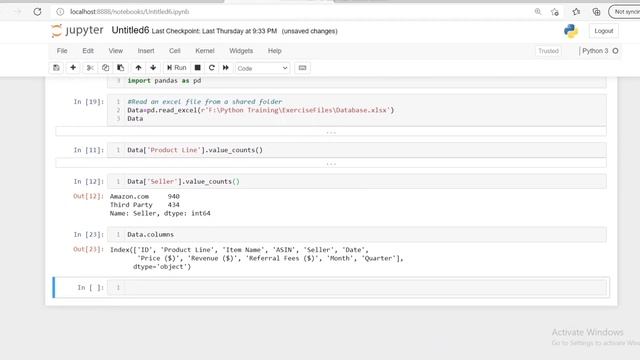Click the import pandas as pd line
The height and width of the screenshot is (360, 640).
[164, 81]
